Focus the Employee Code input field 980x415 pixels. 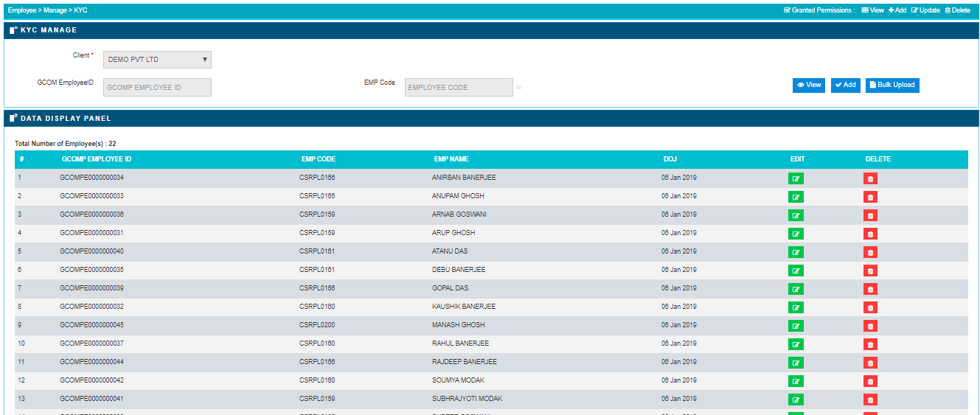(459, 88)
